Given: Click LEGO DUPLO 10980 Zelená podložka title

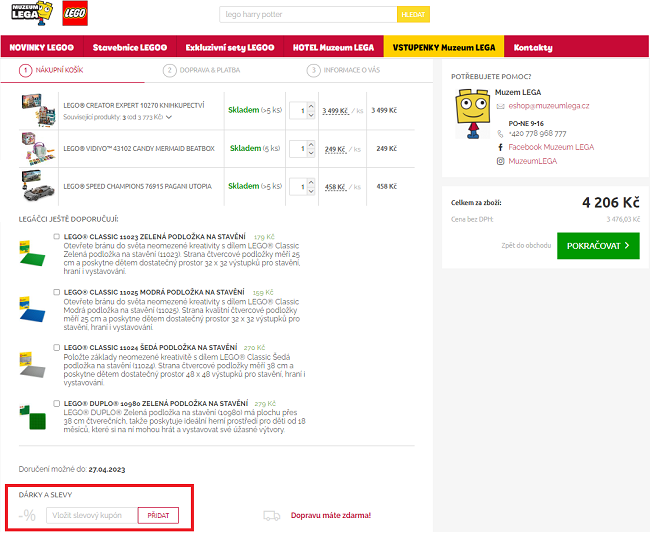Looking at the screenshot, I should point(156,403).
